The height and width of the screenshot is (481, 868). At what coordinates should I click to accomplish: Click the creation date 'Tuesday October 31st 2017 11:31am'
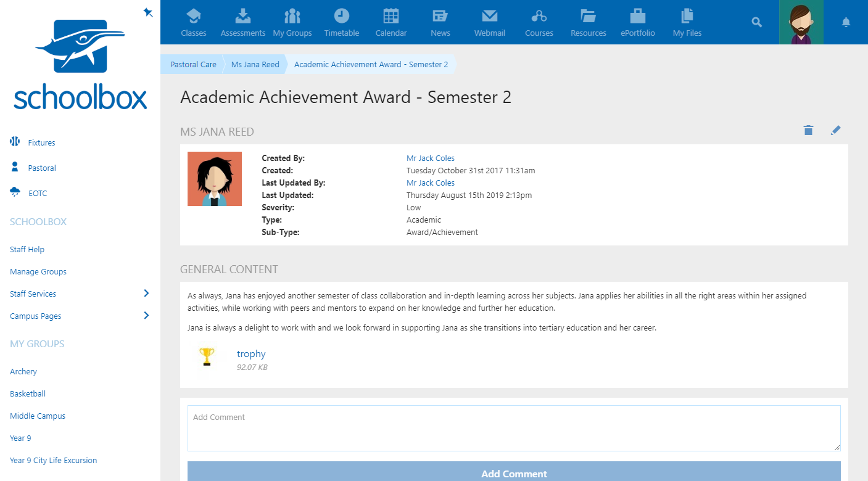[471, 170]
